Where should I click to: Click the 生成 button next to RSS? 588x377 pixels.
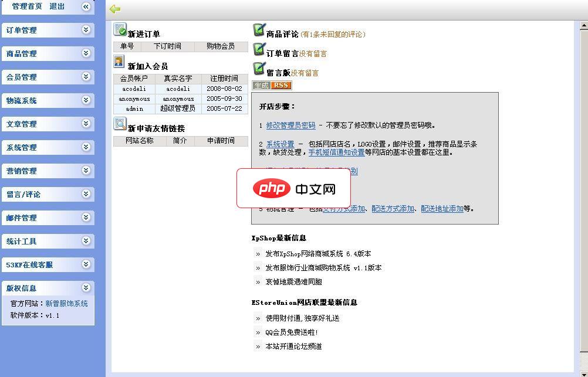[260, 85]
